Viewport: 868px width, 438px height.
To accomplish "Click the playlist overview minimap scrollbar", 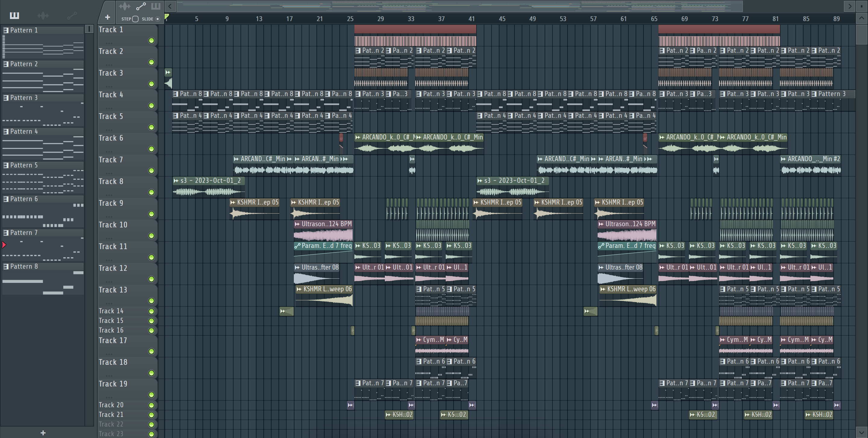I will [x=460, y=6].
